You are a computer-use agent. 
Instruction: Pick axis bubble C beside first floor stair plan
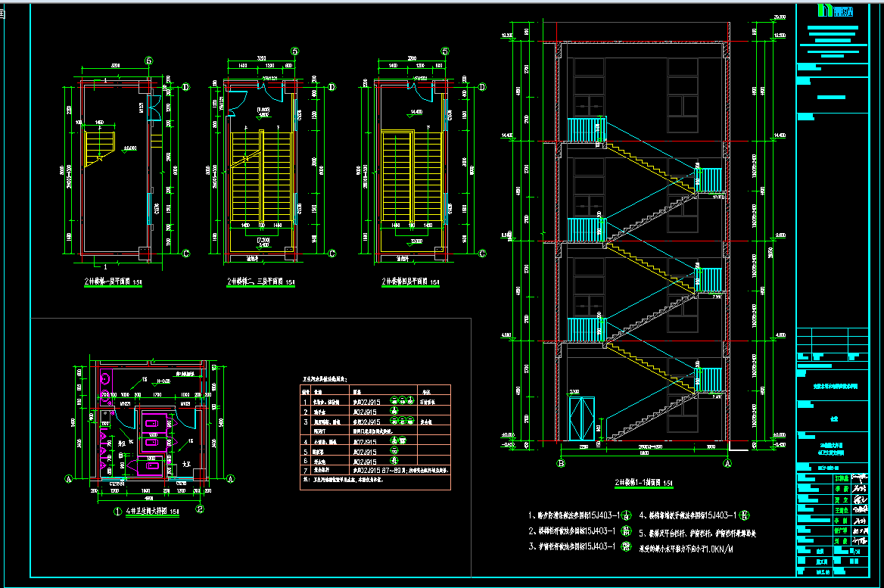pos(185,254)
